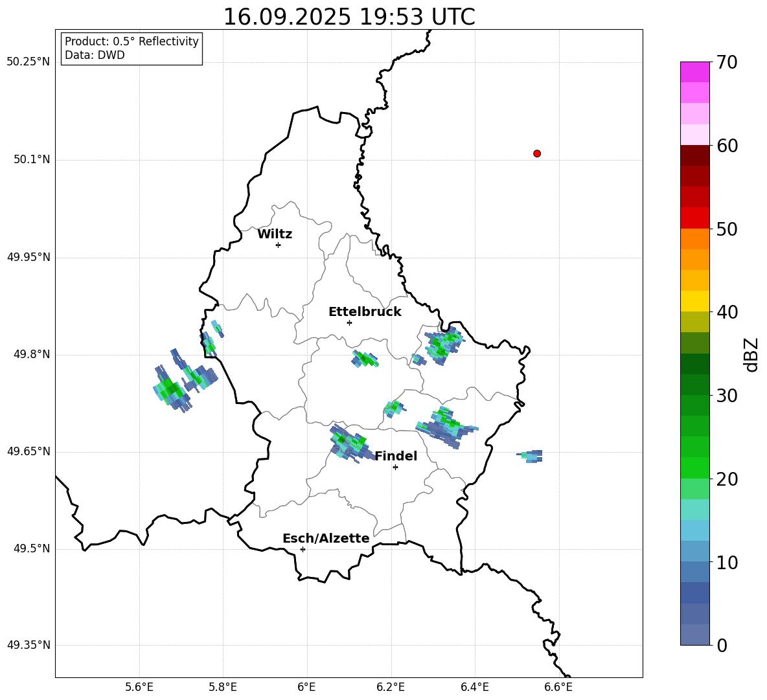Click the 49.5°N latitude label
767x700 pixels.
[x=32, y=548]
